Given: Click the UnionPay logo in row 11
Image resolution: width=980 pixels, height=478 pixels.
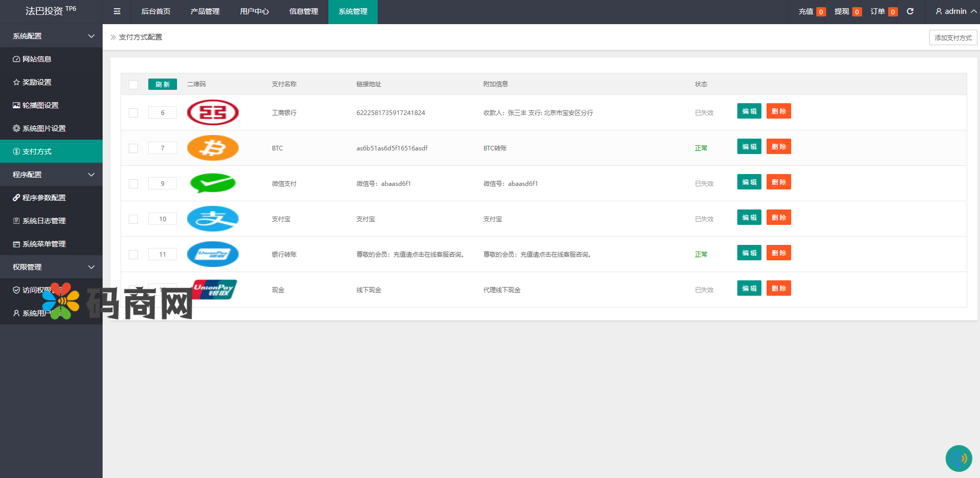Looking at the screenshot, I should pos(212,254).
